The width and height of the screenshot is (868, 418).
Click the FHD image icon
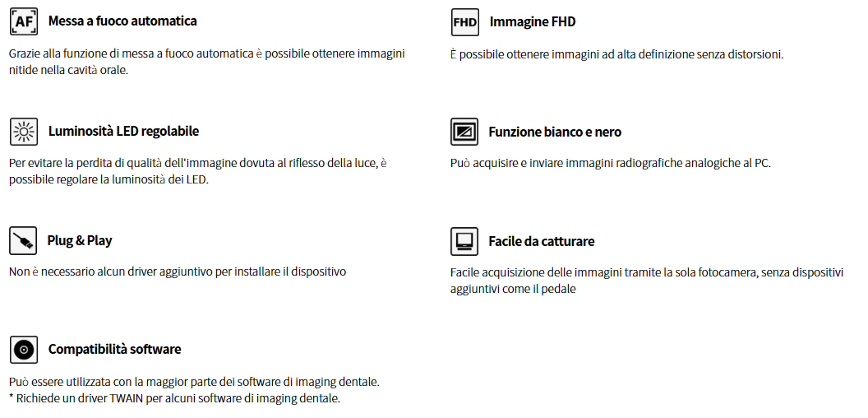tap(464, 22)
